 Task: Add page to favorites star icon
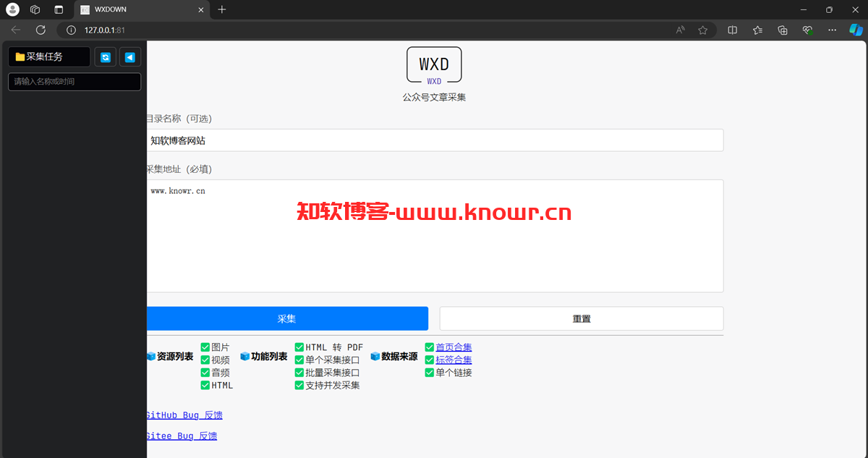click(x=702, y=30)
